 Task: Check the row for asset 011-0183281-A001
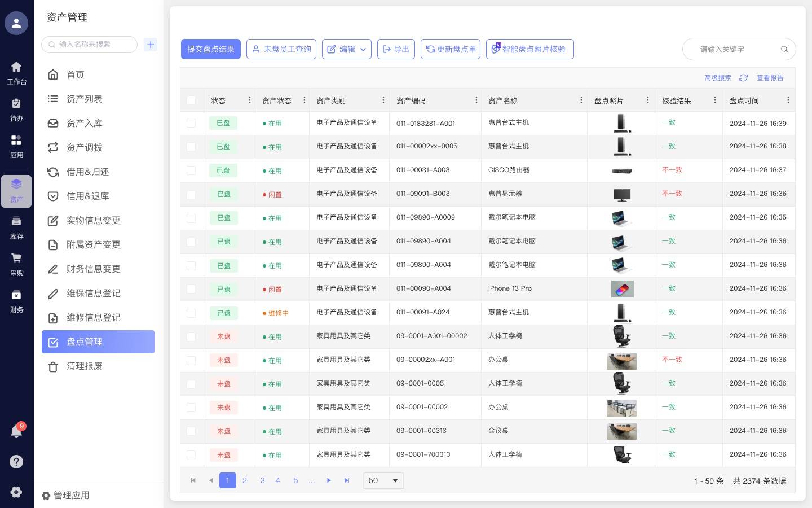(x=191, y=123)
